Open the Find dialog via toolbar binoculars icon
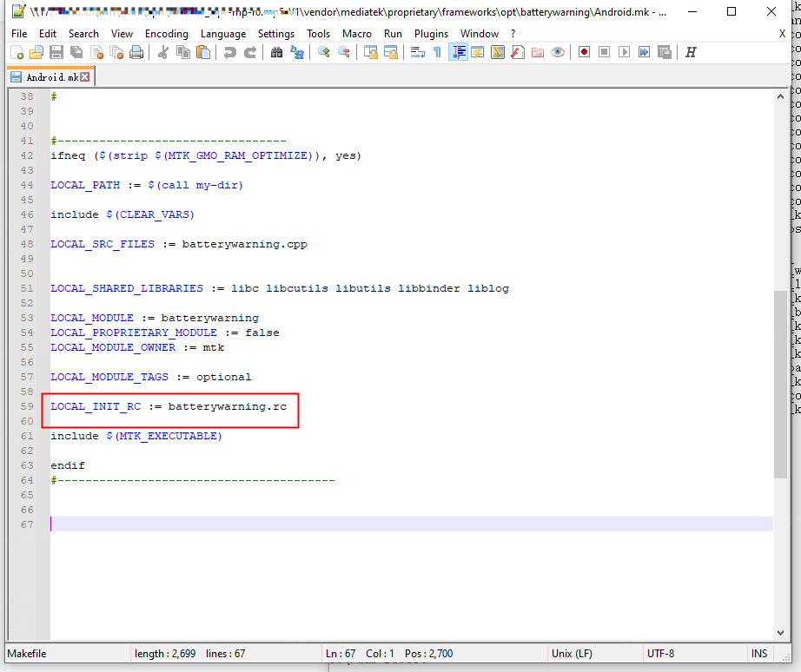The width and height of the screenshot is (801, 672). click(x=276, y=52)
